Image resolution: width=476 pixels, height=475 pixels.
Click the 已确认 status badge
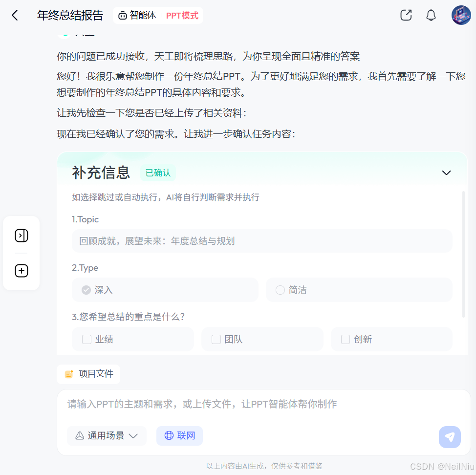coord(157,173)
